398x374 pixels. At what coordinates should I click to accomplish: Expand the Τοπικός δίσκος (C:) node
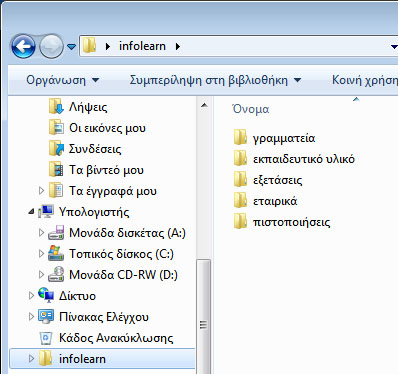(x=41, y=254)
